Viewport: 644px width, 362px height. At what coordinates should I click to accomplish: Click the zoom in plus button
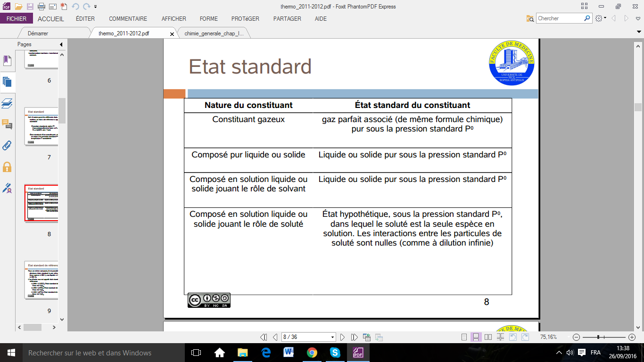coord(632,337)
